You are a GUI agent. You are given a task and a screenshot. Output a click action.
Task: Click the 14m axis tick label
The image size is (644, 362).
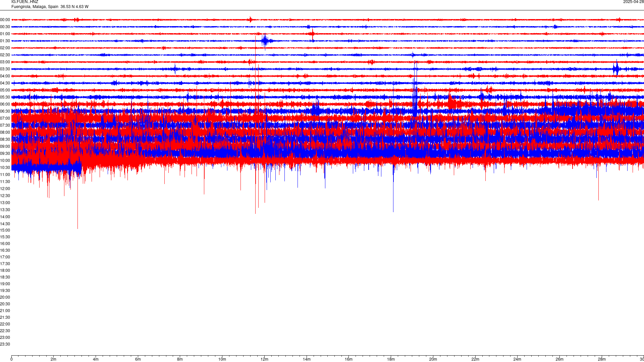pos(307,359)
